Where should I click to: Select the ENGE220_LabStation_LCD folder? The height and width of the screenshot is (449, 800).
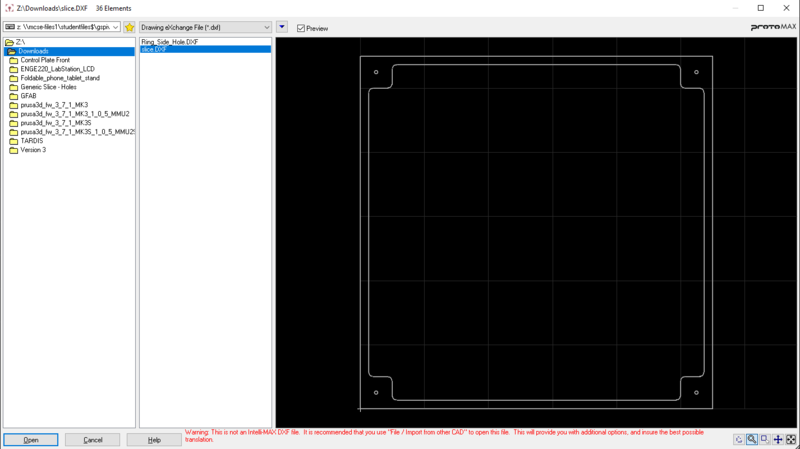57,69
